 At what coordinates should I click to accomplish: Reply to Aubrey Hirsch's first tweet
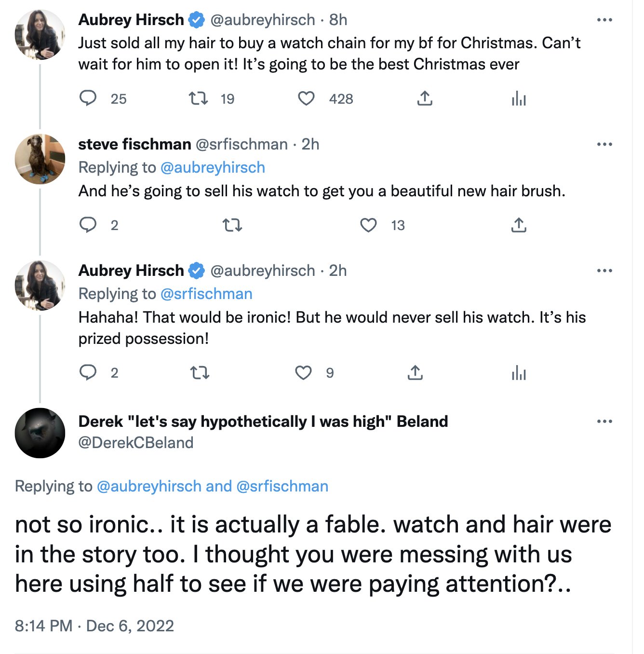coord(88,98)
